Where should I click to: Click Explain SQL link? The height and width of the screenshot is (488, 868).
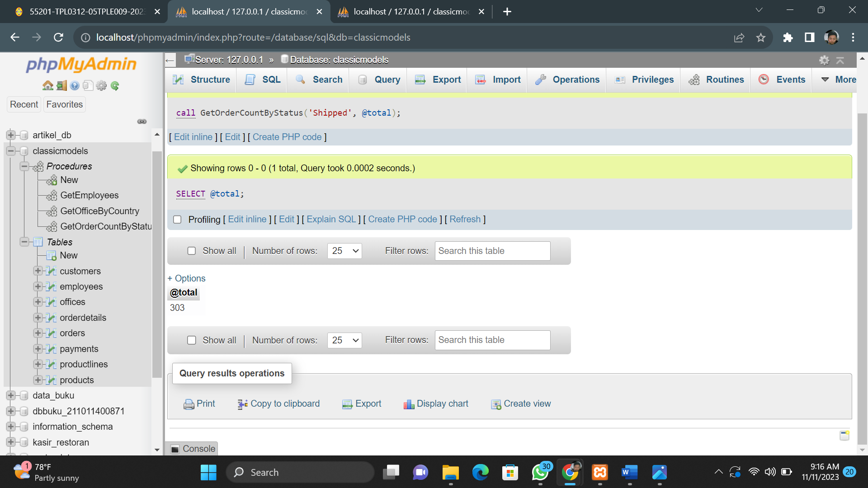(331, 220)
